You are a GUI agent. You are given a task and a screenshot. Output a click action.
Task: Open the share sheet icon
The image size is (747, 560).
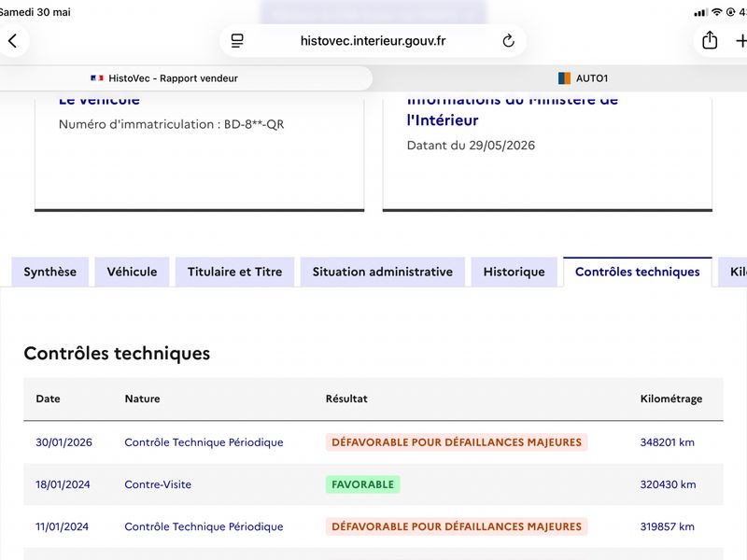[710, 40]
